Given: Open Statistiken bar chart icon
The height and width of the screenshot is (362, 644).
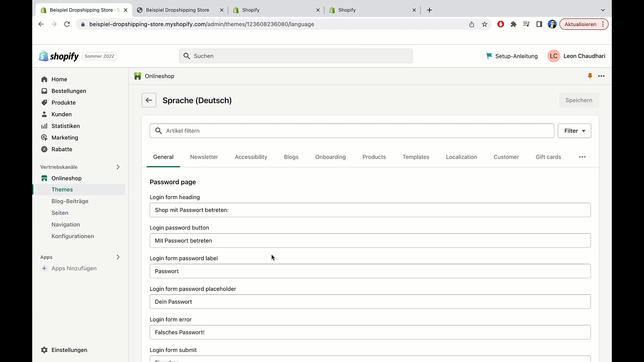Looking at the screenshot, I should pyautogui.click(x=44, y=126).
